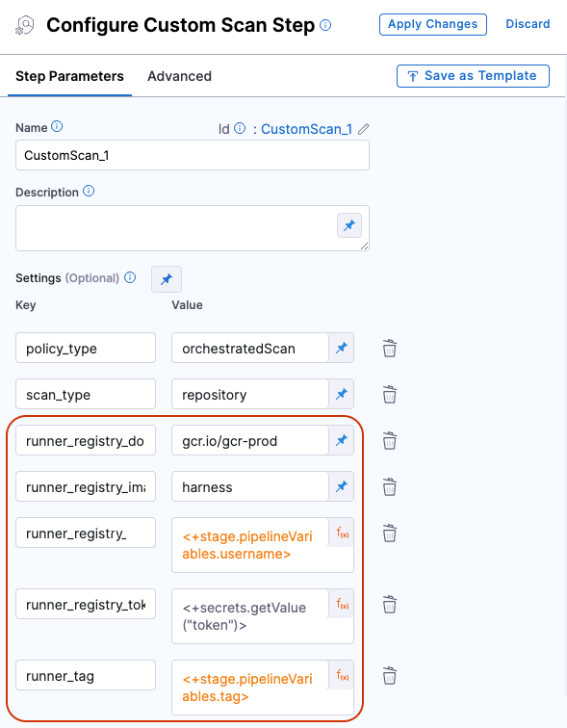
Task: Click the info icon beside Name label
Action: [57, 126]
